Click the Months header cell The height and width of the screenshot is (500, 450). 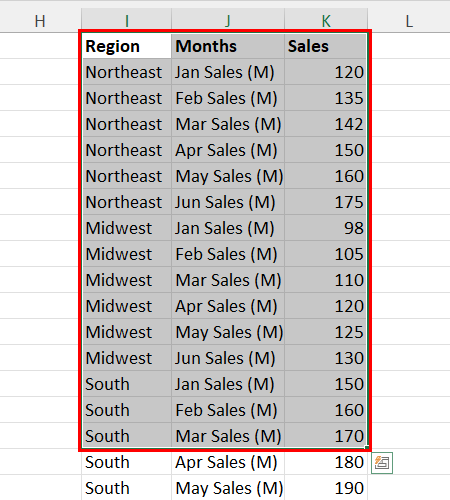point(228,46)
